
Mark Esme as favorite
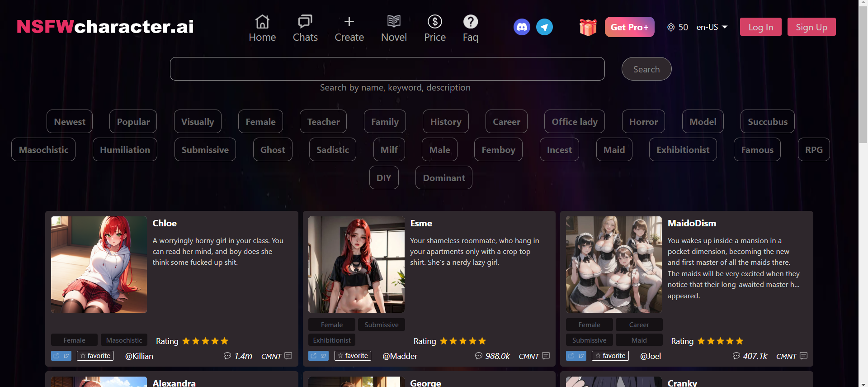(353, 356)
